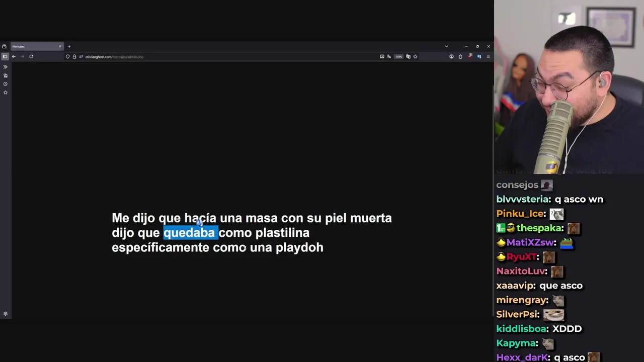Open the account profile icon
This screenshot has width=644, height=362.
[451, 56]
